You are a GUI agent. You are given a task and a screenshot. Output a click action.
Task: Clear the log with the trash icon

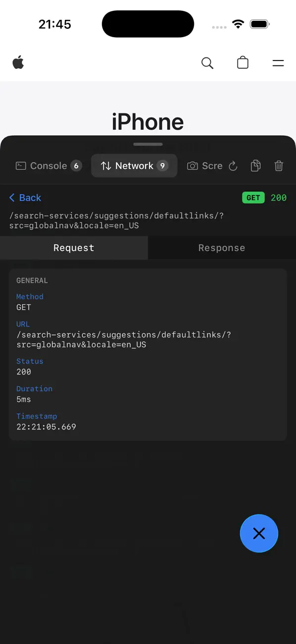(279, 166)
